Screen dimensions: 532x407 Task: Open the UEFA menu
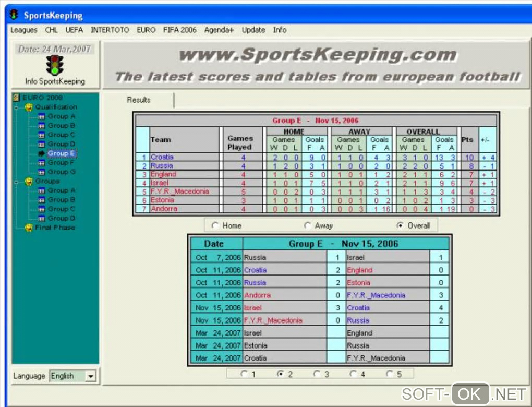coord(74,30)
